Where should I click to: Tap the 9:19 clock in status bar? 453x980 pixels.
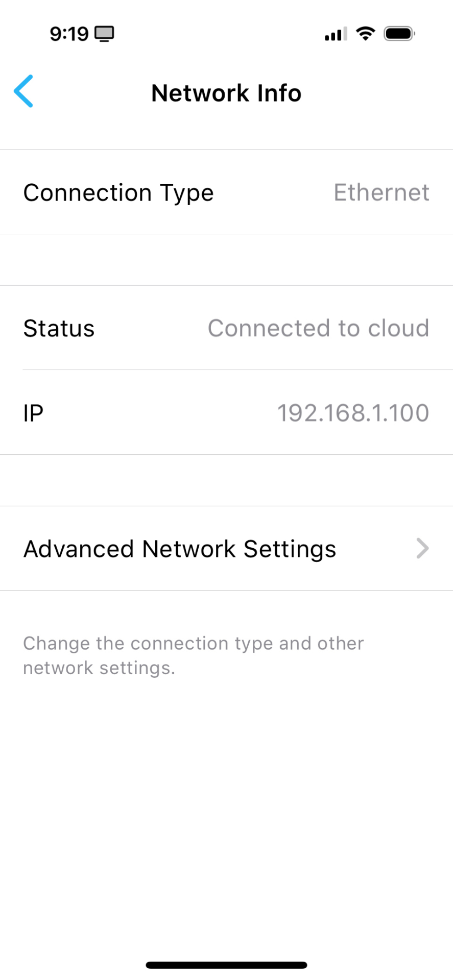click(x=69, y=34)
